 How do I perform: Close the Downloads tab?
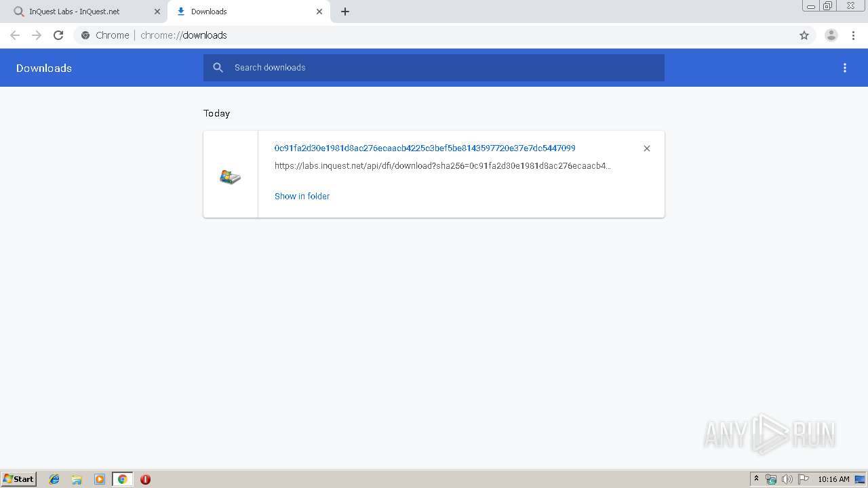point(319,12)
